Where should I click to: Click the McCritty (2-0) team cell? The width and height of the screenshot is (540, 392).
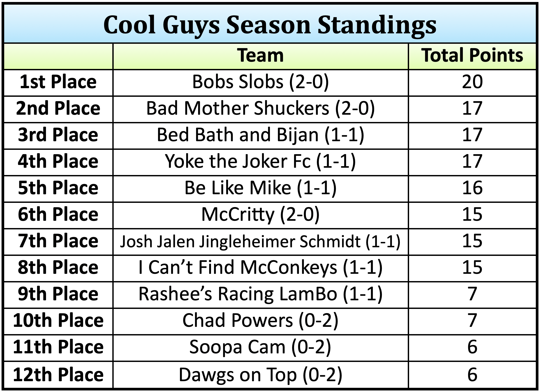pos(260,215)
